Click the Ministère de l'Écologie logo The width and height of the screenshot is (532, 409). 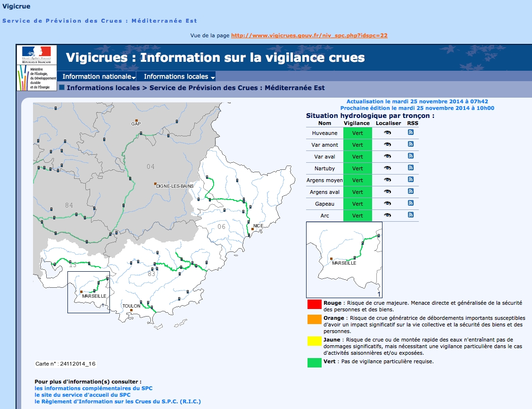pyautogui.click(x=37, y=78)
